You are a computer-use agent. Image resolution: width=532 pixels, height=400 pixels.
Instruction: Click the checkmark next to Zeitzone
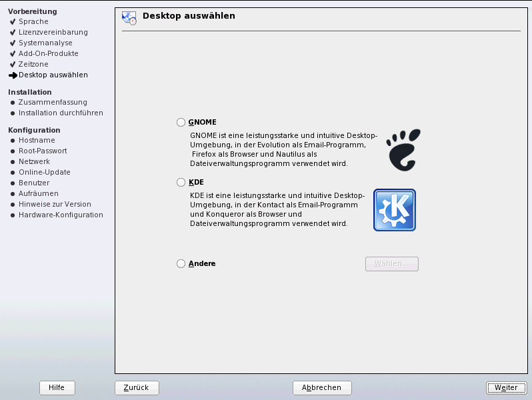point(13,64)
